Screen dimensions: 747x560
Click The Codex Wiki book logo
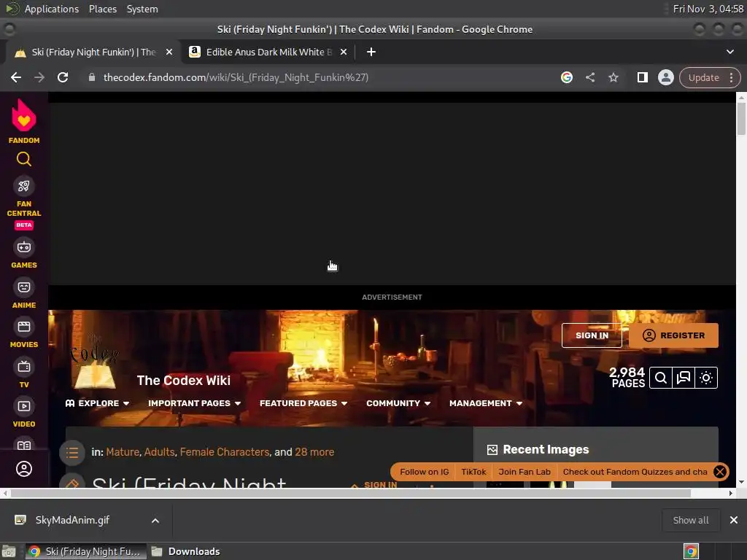point(96,363)
